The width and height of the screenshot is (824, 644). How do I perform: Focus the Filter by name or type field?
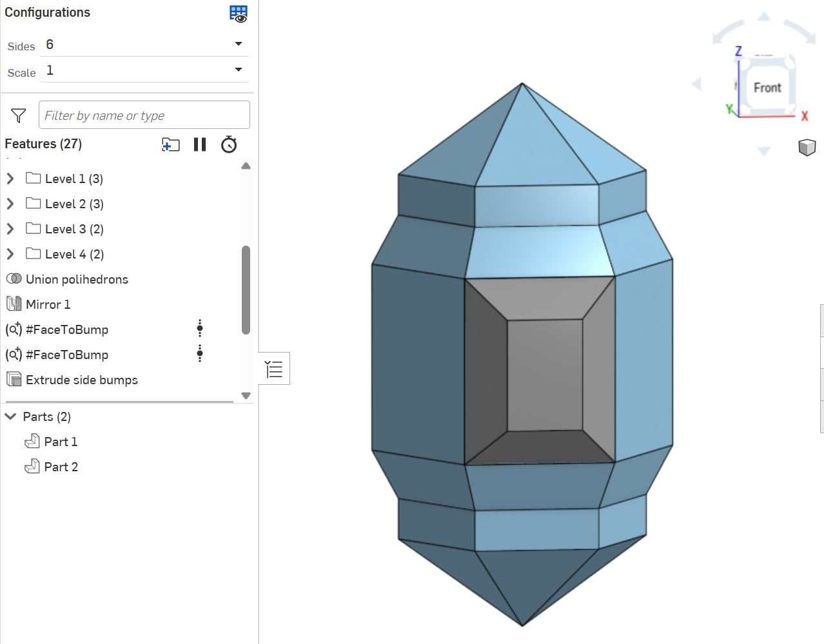coord(144,115)
